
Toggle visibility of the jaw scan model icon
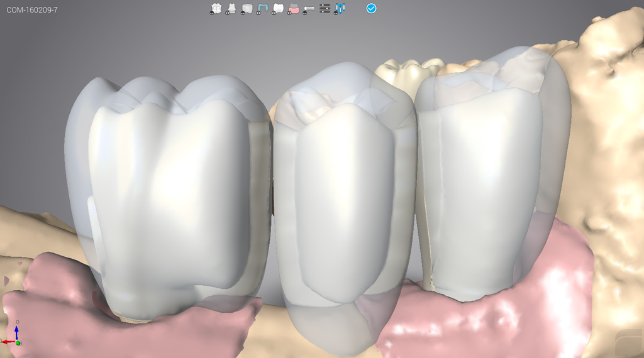pos(216,9)
